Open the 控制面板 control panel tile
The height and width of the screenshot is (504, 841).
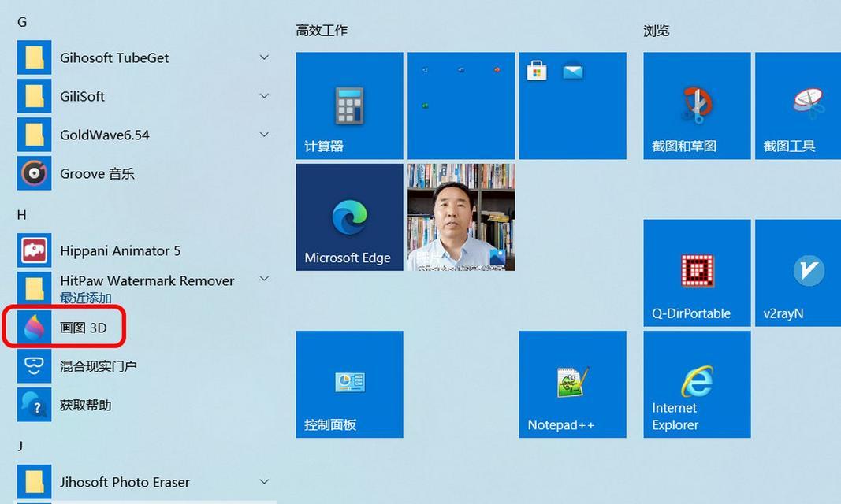click(x=350, y=384)
